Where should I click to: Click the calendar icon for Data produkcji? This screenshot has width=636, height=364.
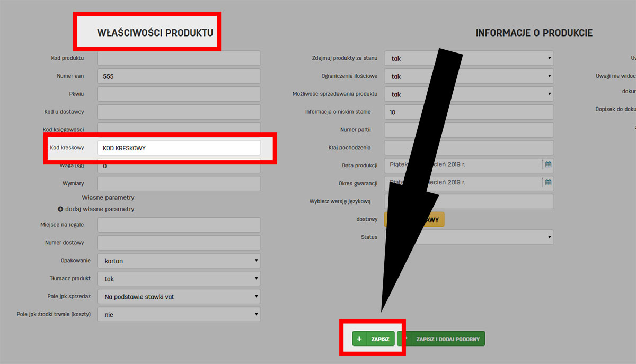pos(548,165)
